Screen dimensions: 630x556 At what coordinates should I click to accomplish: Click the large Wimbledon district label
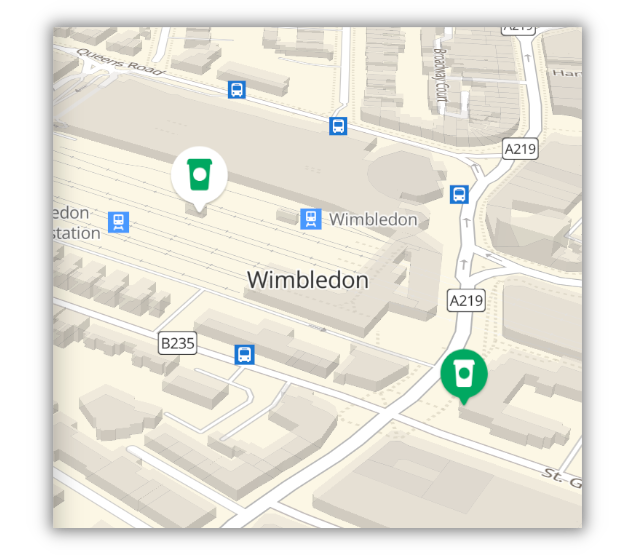pyautogui.click(x=308, y=280)
